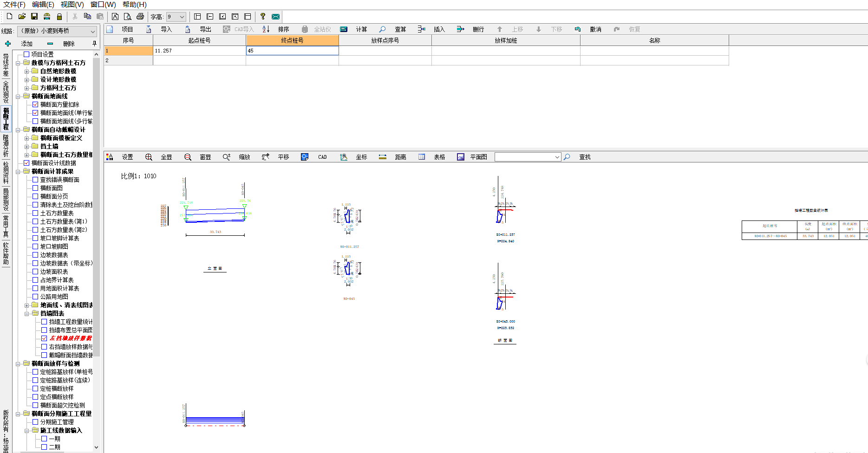The image size is (868, 453).
Task: Click 导入 import button
Action: click(x=159, y=29)
